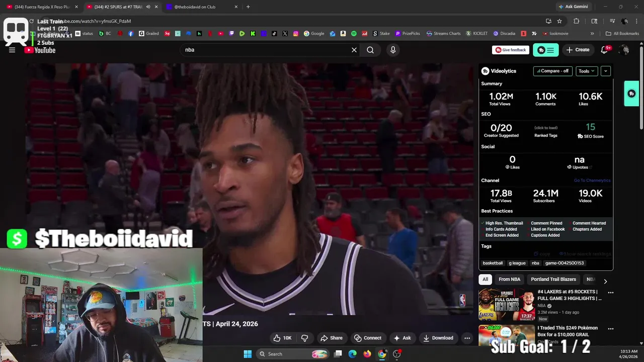Open the PrizePicks bookmark
Screen dimensions: 644x362
coord(408,34)
